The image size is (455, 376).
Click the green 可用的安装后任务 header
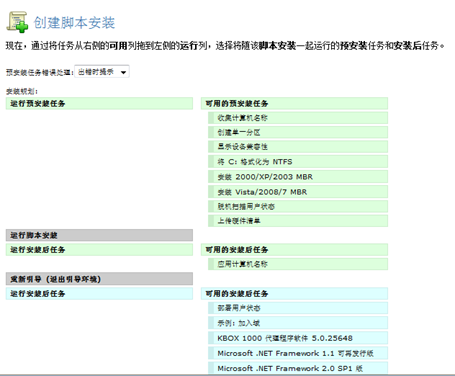[294, 250]
